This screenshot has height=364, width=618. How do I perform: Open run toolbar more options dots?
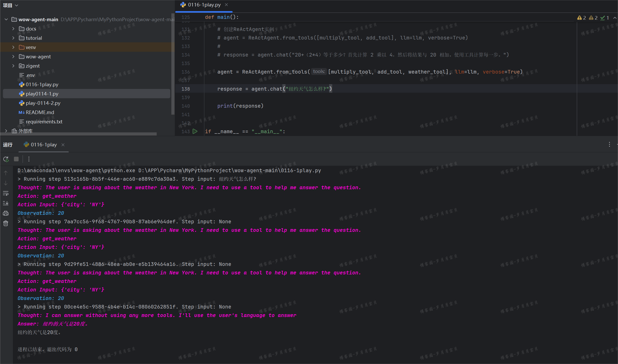[x=29, y=159]
